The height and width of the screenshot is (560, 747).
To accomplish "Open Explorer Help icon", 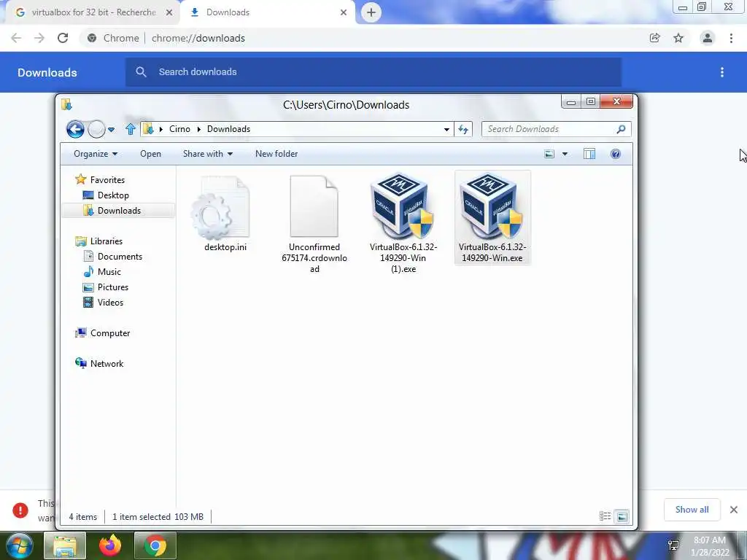I will click(616, 154).
